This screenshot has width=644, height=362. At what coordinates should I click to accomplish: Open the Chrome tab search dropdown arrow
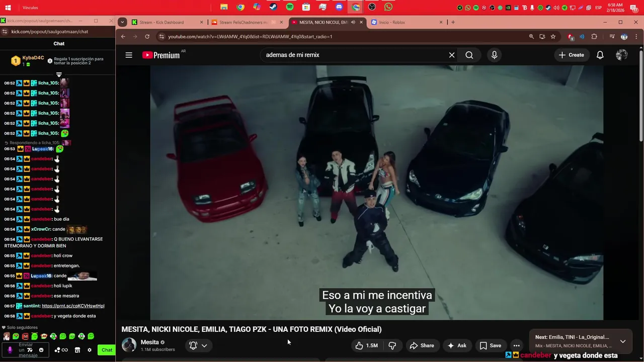[122, 22]
